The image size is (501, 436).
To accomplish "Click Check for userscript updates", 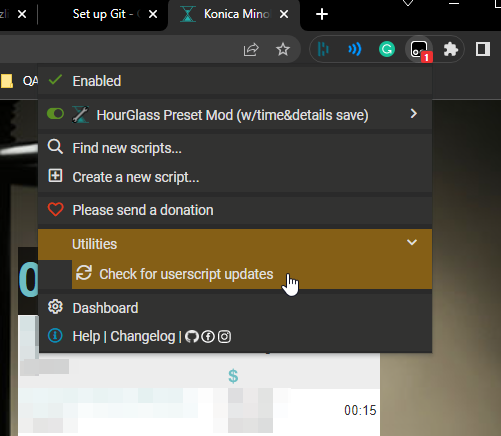I will (186, 274).
